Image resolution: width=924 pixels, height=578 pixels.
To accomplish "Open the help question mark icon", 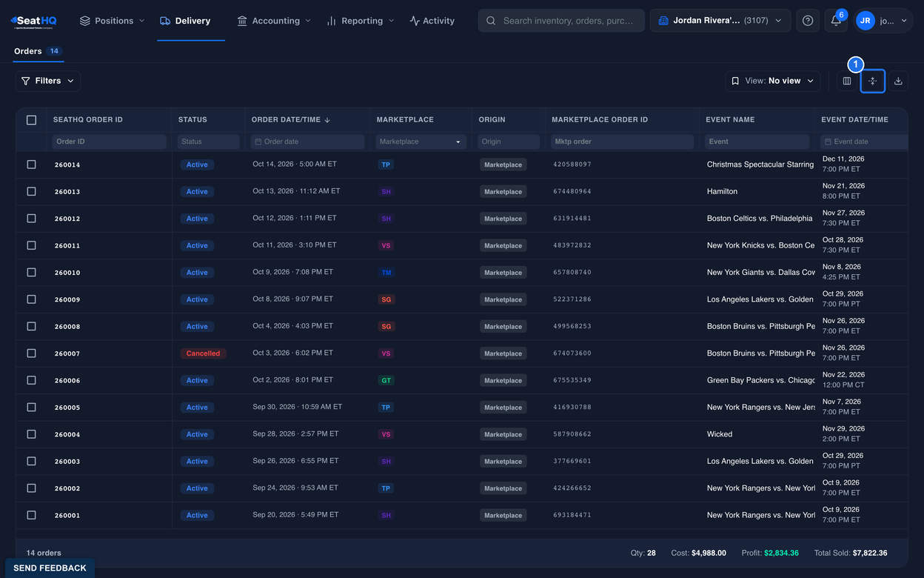I will (x=808, y=21).
